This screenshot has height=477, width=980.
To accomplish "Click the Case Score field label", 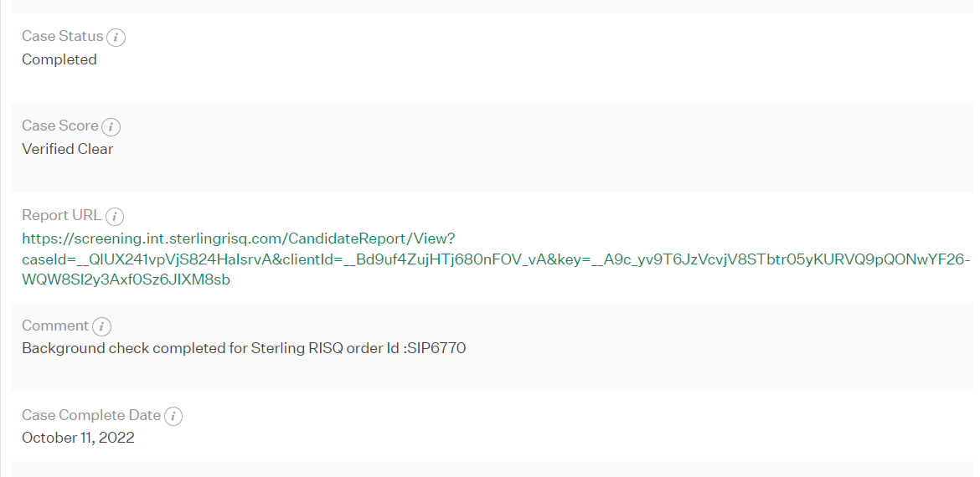I will [60, 126].
